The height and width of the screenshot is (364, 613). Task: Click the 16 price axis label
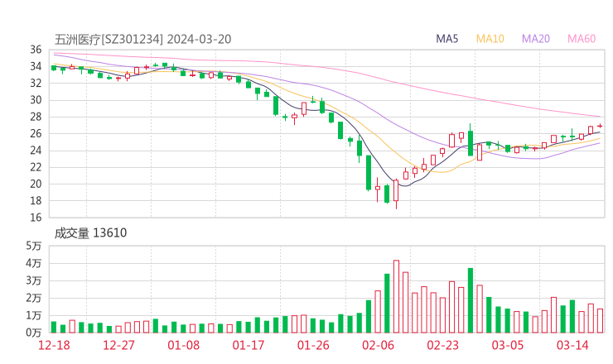(x=36, y=218)
